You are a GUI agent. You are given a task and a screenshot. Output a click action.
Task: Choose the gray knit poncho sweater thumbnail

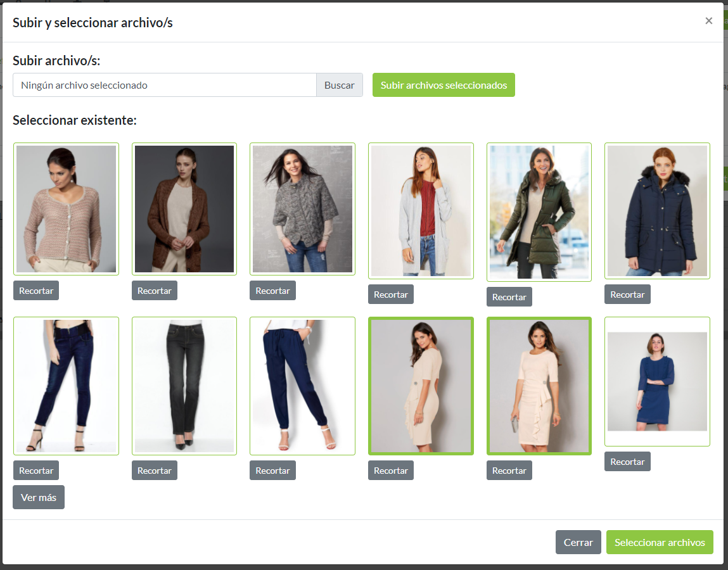pyautogui.click(x=302, y=209)
